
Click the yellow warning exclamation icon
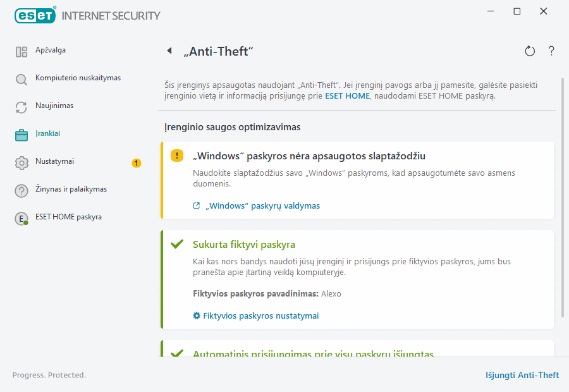177,156
